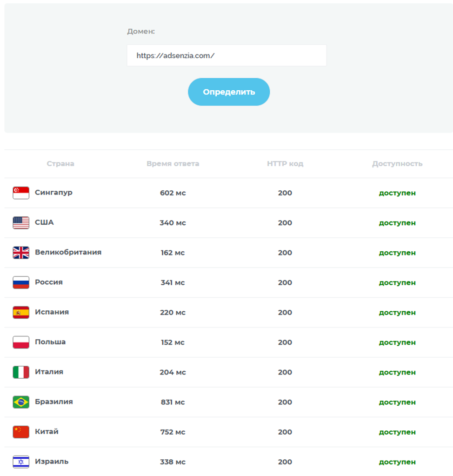Click the Singapore flag icon
Viewport: 453px width, 476px height.
coord(21,193)
